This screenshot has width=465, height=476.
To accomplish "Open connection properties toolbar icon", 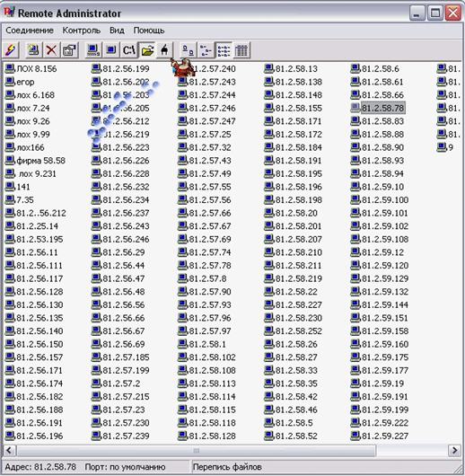I will point(69,50).
